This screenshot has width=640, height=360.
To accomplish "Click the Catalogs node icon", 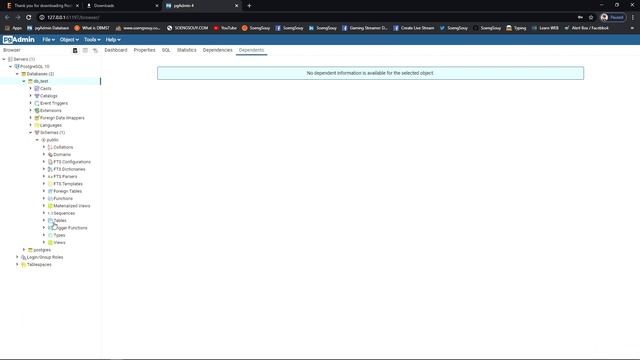I will coord(37,96).
